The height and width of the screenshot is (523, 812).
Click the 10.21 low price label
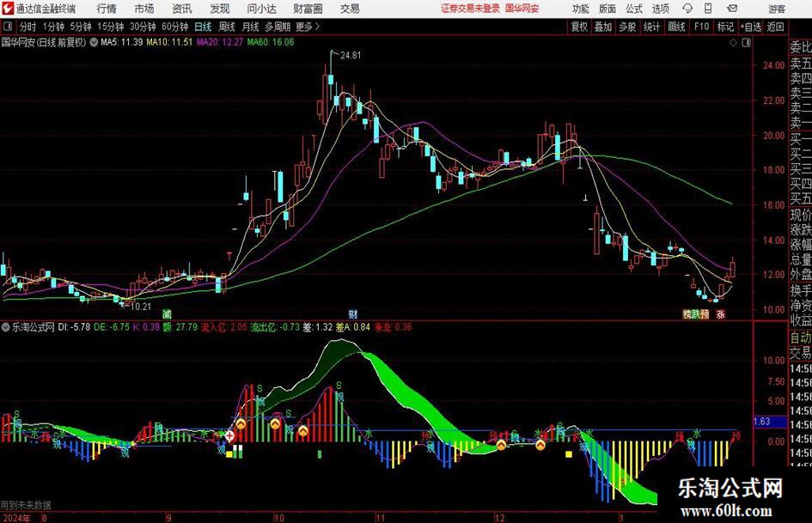tap(140, 307)
